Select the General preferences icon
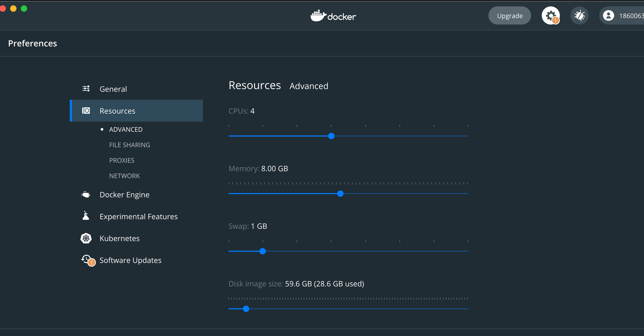The image size is (644, 336). (85, 88)
